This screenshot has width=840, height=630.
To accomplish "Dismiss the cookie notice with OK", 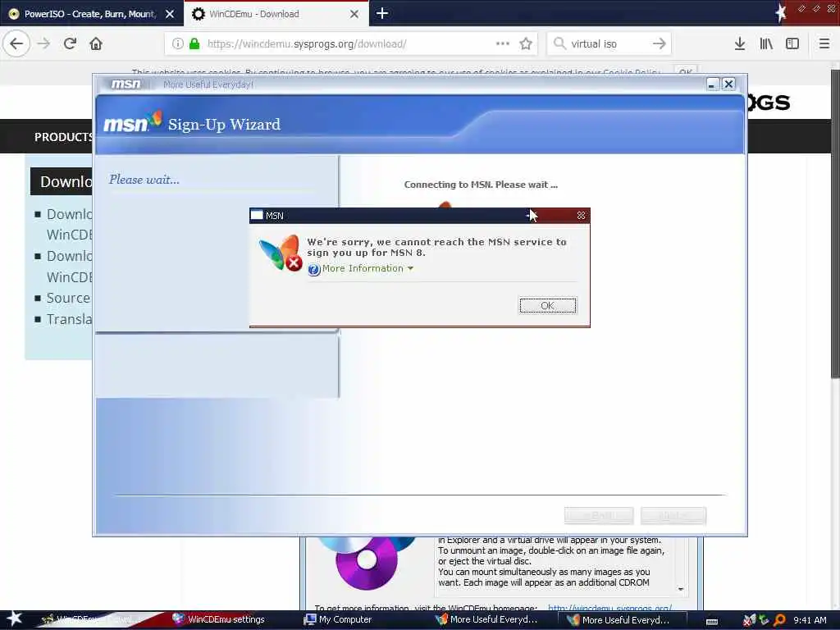I will click(x=685, y=71).
